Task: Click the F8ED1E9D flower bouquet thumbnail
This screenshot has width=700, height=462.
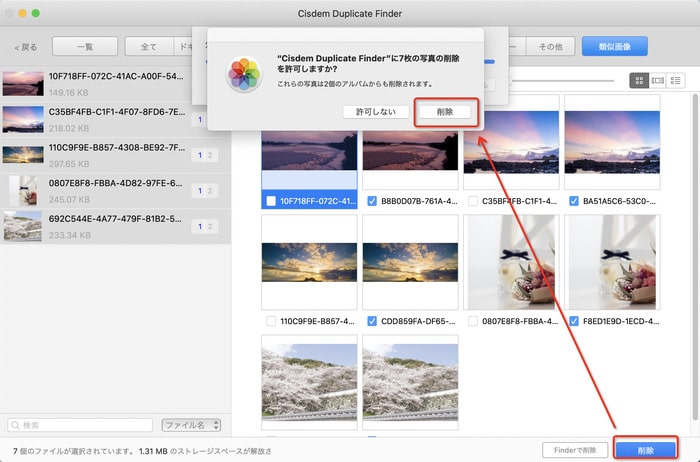Action: pyautogui.click(x=612, y=262)
